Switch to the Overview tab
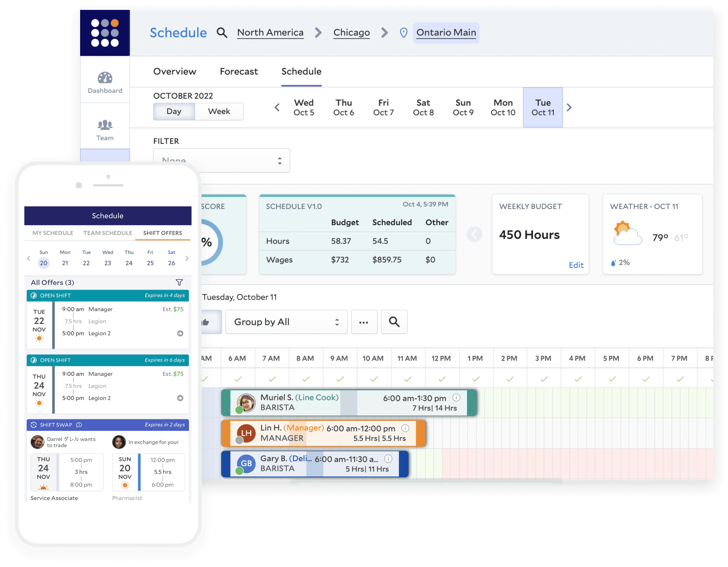728x567 pixels. click(x=175, y=71)
